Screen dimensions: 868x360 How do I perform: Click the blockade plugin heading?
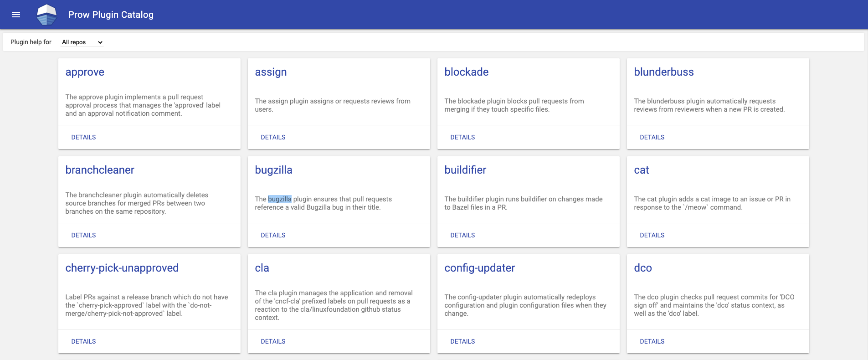tap(466, 72)
